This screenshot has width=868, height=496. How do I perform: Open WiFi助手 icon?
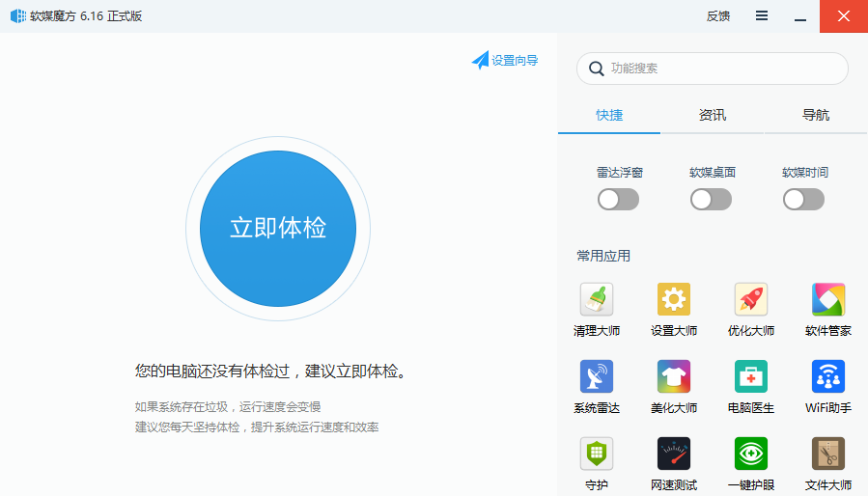(x=828, y=376)
